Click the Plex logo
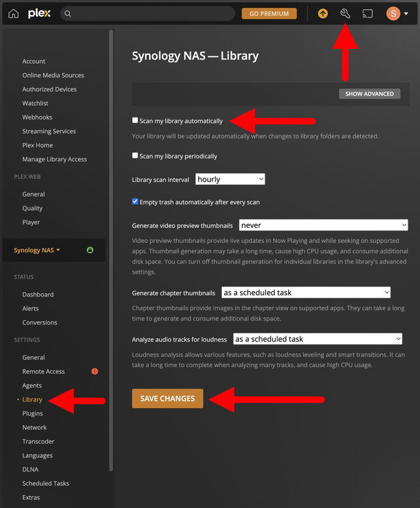Image resolution: width=420 pixels, height=508 pixels. (39, 14)
